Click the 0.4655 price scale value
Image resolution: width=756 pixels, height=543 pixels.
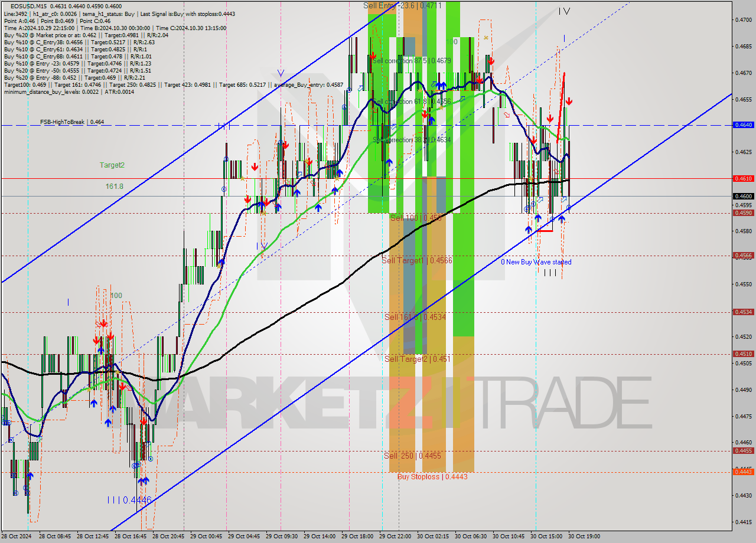743,99
